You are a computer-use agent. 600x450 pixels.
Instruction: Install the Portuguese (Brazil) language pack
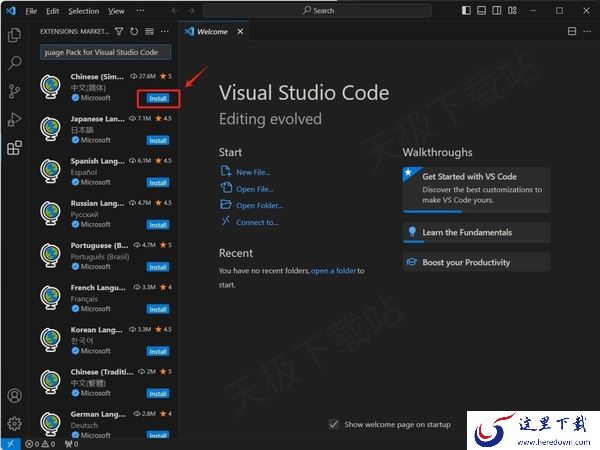pyautogui.click(x=158, y=267)
